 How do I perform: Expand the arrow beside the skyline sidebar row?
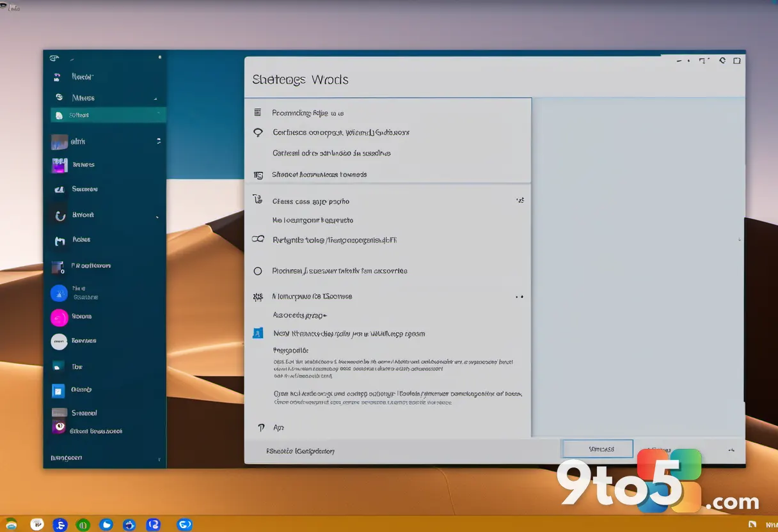159,141
